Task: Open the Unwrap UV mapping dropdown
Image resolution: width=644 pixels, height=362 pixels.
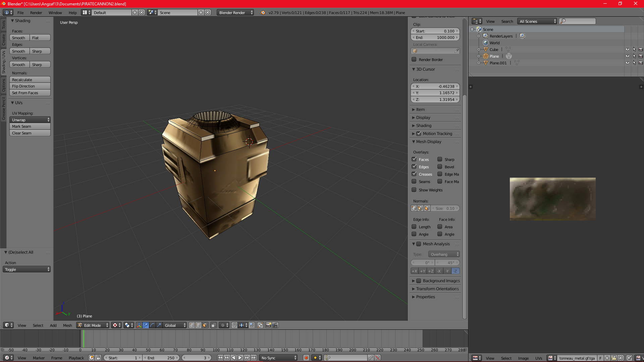Action: (x=30, y=120)
